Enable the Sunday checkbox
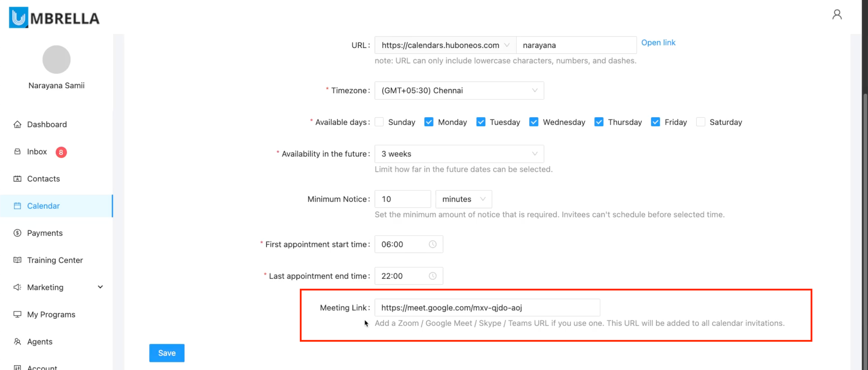 point(379,122)
